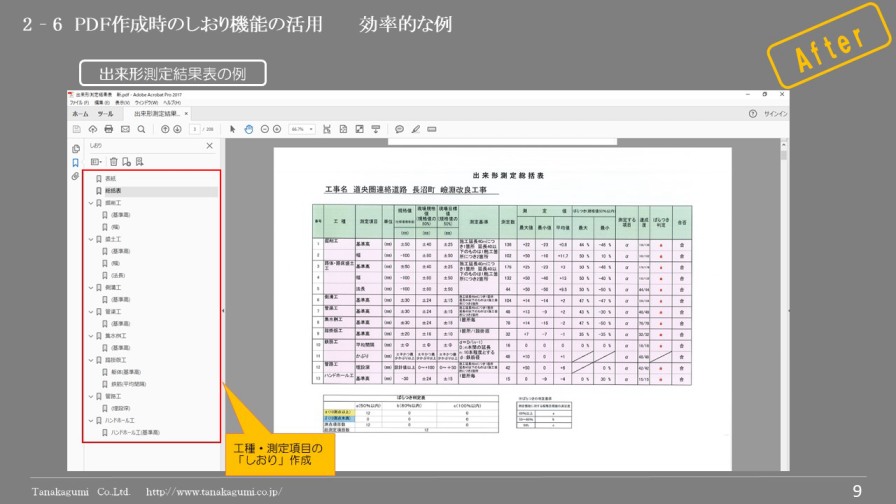
Task: Click the zoom in plus icon
Action: tap(278, 129)
